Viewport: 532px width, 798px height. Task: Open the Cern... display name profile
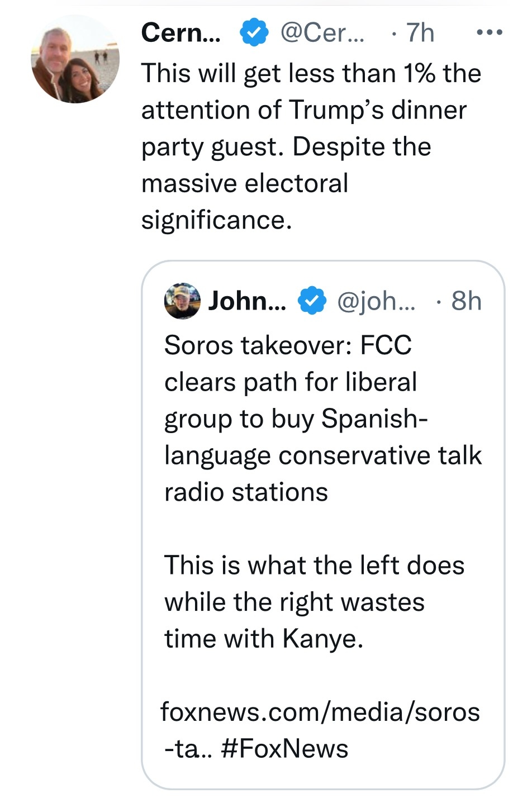tap(180, 32)
